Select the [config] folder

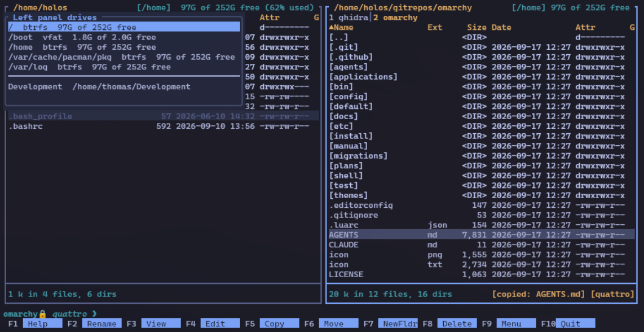pos(482,97)
